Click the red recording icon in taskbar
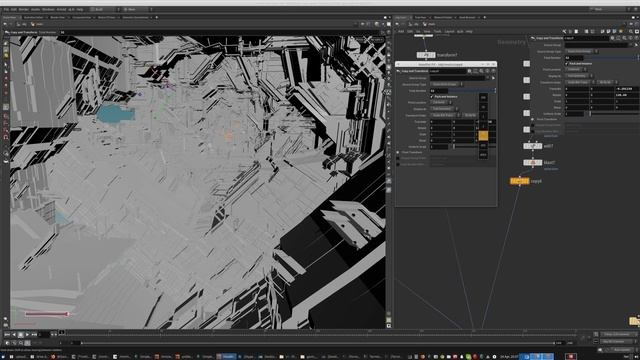The image size is (640, 360). click(x=571, y=356)
